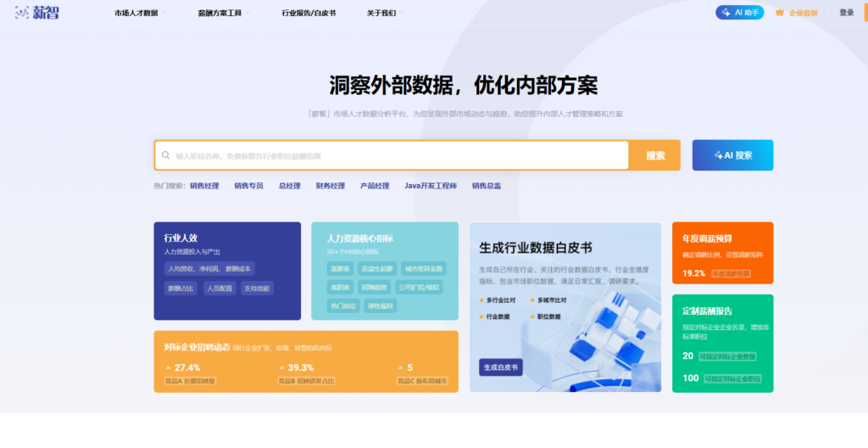
Task: Open the 关于我们 menu
Action: [381, 13]
